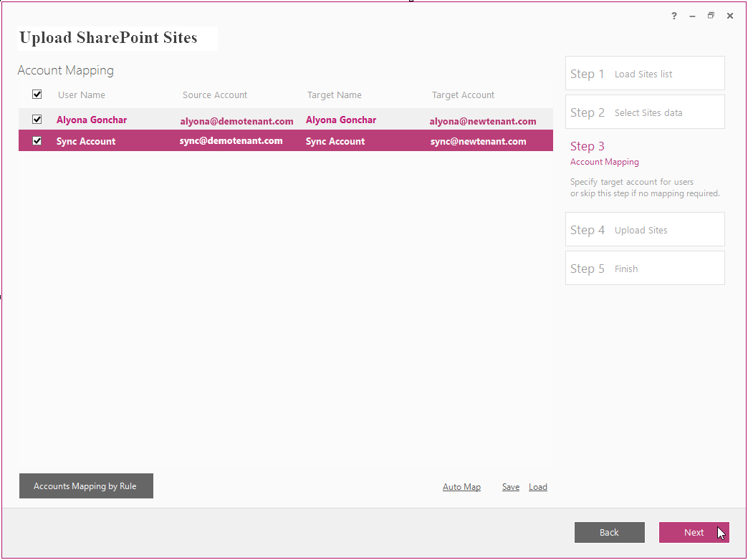Screen dimensions: 748x560
Task: Click the Source Account column header
Action: (x=215, y=95)
